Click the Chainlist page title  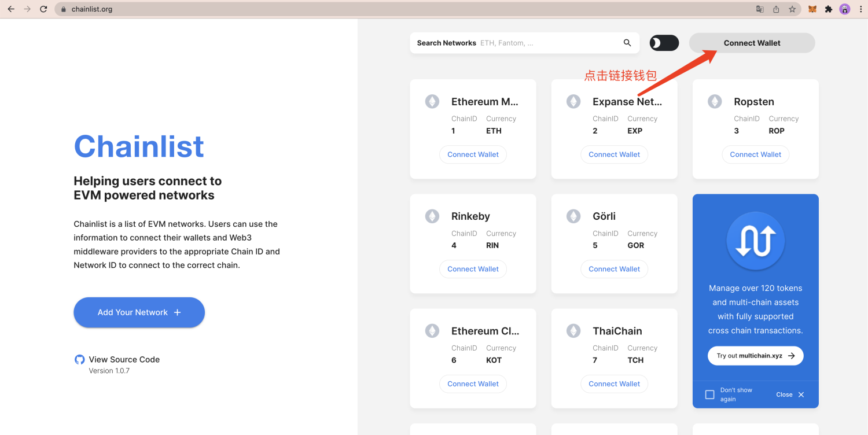click(x=139, y=146)
